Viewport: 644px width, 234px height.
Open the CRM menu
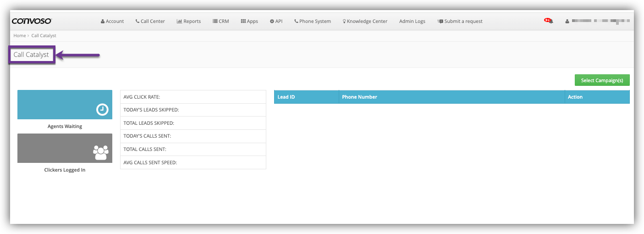[x=221, y=21]
